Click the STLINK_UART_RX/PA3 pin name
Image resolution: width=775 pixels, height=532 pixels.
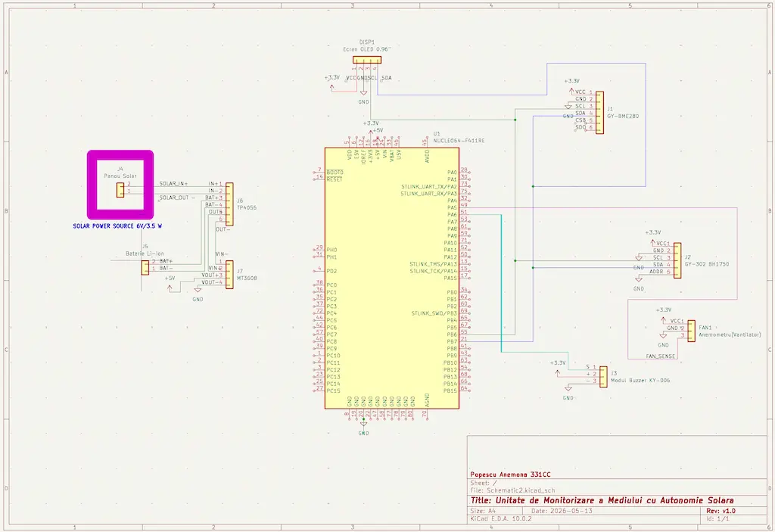click(x=428, y=194)
